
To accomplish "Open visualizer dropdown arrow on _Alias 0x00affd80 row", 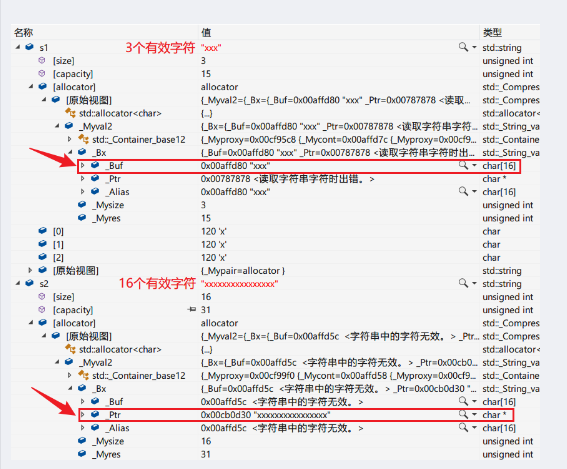I will pyautogui.click(x=474, y=191).
